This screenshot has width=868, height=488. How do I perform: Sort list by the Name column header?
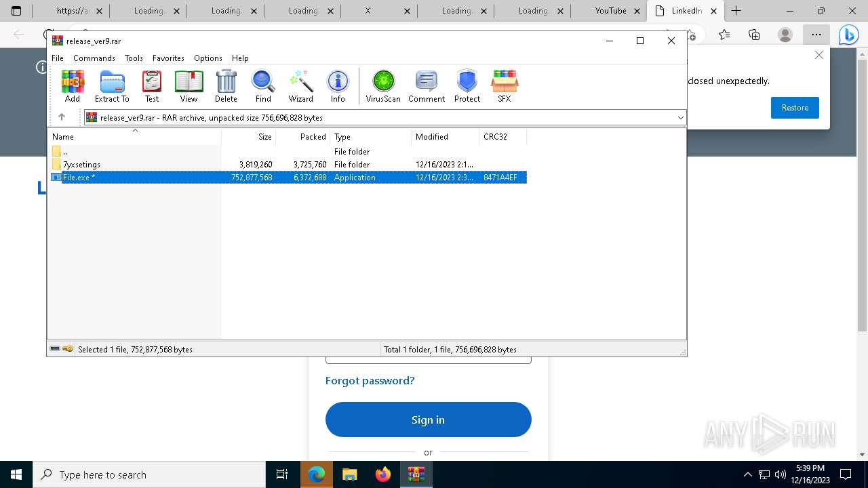134,137
